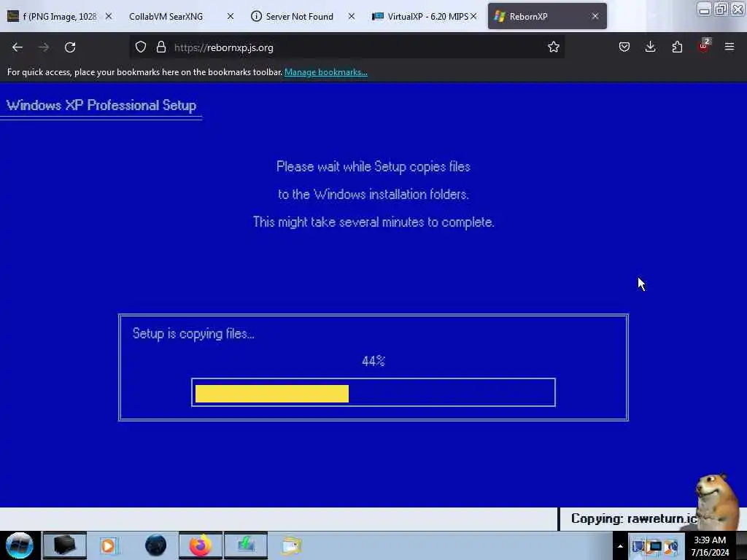
Task: Open the black box taskbar application
Action: point(65,545)
